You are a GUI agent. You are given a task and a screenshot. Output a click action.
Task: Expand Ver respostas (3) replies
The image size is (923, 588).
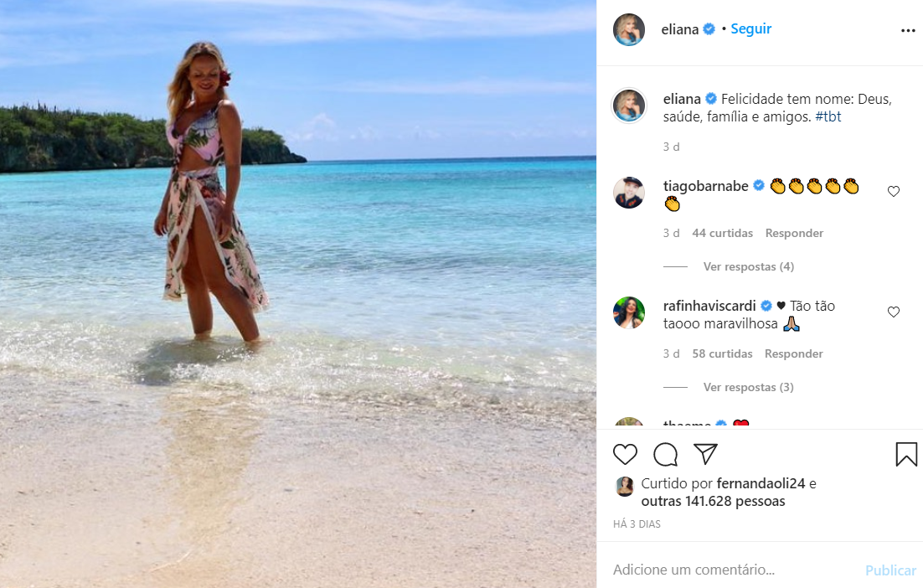point(748,387)
